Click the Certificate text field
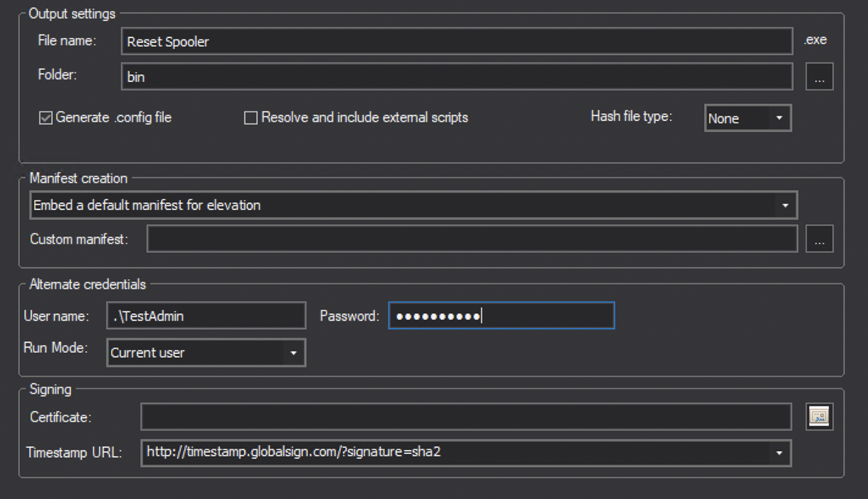The width and height of the screenshot is (868, 499). pyautogui.click(x=466, y=417)
